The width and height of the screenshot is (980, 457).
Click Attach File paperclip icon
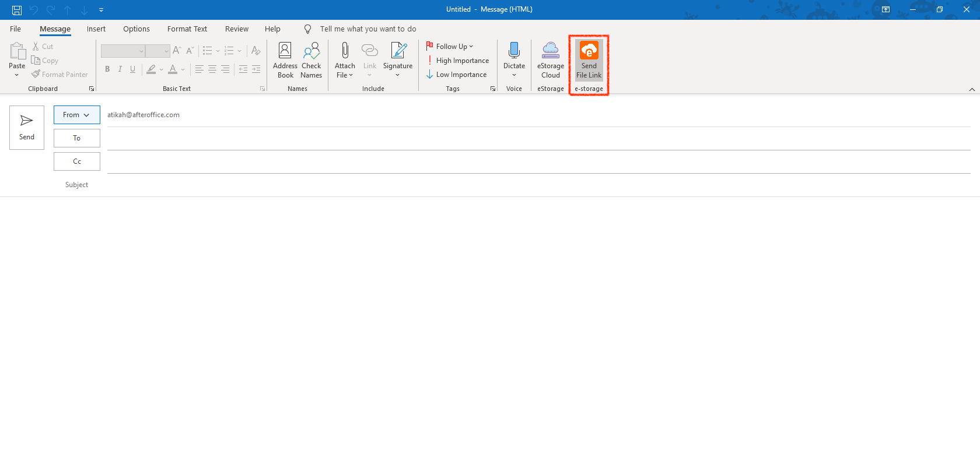(x=345, y=51)
